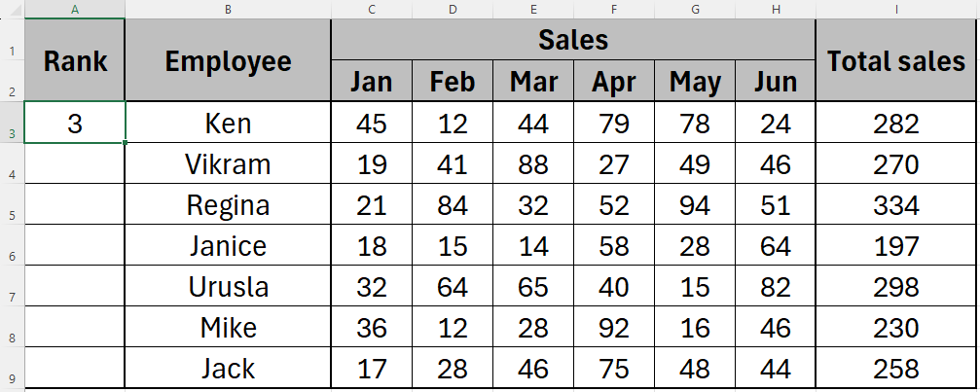This screenshot has width=980, height=392.
Task: Select the cell containing Regina
Action: pyautogui.click(x=228, y=205)
